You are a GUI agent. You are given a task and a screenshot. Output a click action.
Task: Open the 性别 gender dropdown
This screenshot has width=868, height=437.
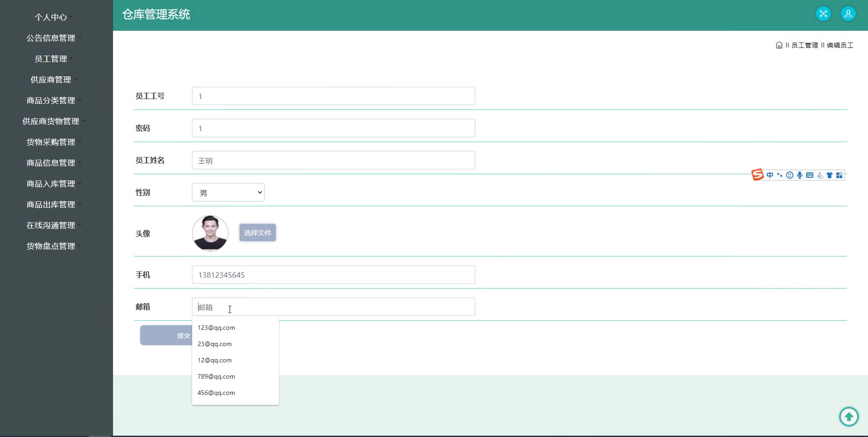[228, 192]
